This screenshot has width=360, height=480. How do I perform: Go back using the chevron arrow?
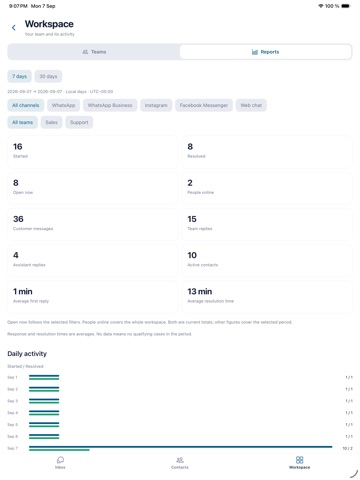click(14, 28)
